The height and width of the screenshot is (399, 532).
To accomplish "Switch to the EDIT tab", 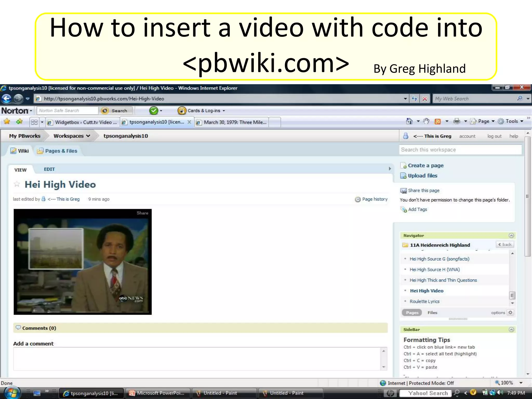I will 49,169.
